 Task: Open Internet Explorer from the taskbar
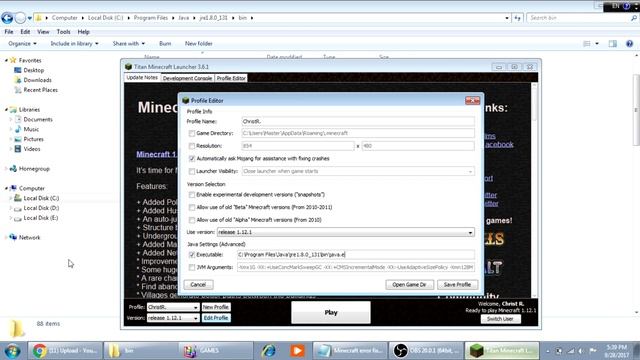point(269,351)
